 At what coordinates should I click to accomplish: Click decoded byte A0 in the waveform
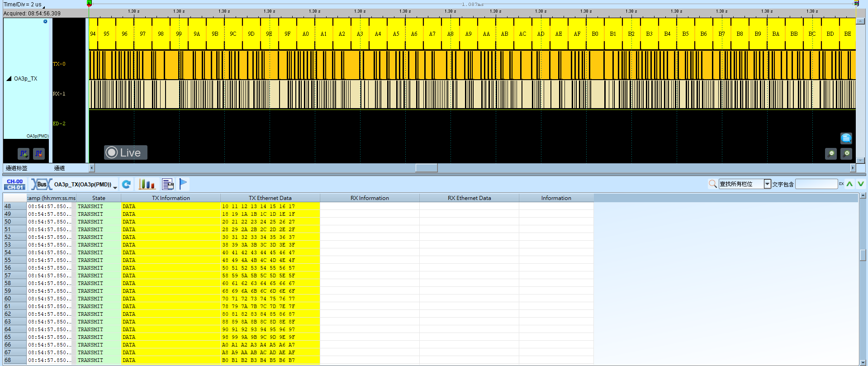point(306,34)
